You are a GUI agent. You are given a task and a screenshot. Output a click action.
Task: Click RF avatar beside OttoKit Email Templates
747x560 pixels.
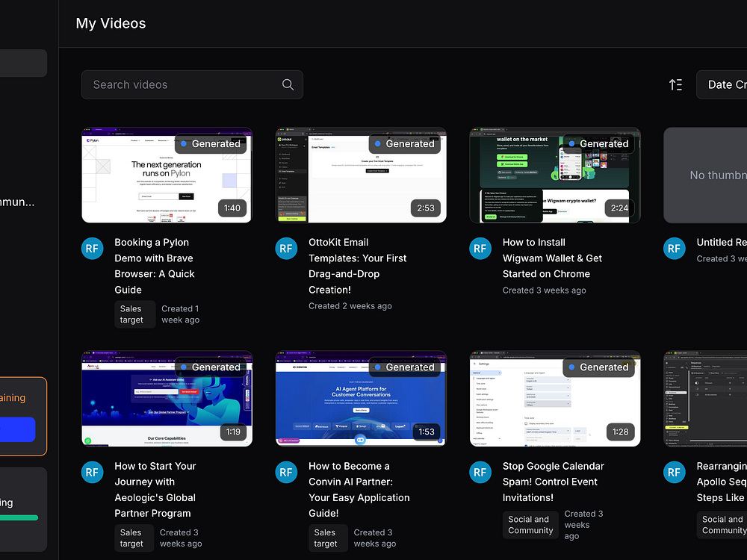286,249
